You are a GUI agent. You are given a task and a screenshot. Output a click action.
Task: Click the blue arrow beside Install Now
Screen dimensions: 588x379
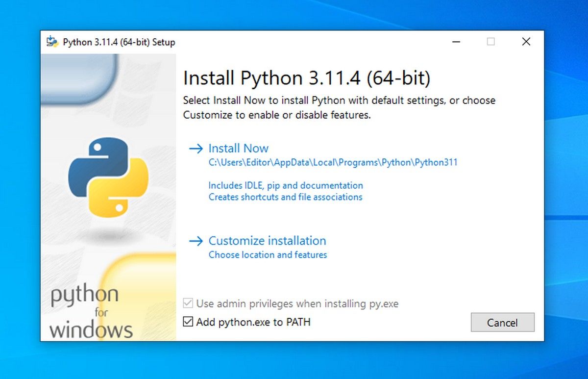point(196,148)
